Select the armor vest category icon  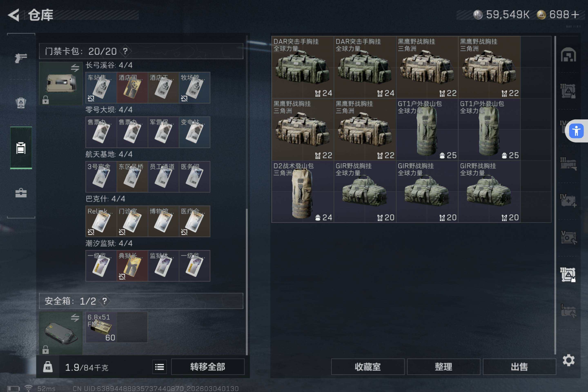21,102
